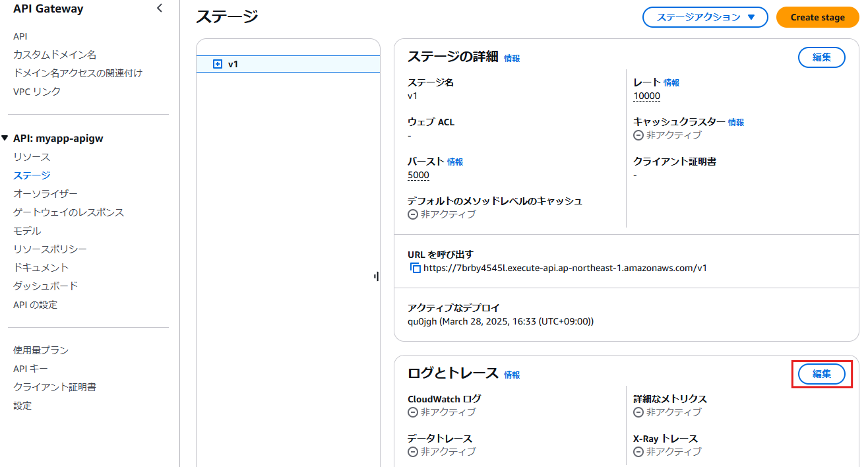
Task: Collapse the API: myapp-apigw section triangle
Action: (x=5, y=138)
